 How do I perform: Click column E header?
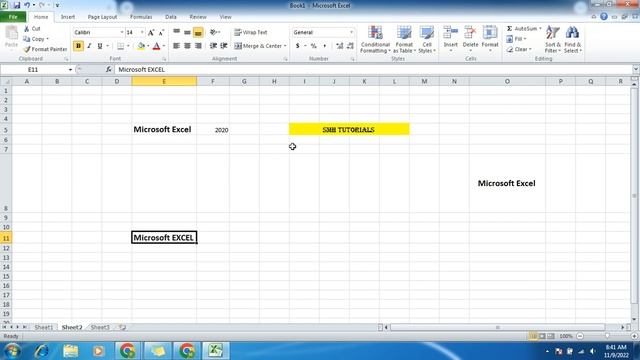[164, 82]
